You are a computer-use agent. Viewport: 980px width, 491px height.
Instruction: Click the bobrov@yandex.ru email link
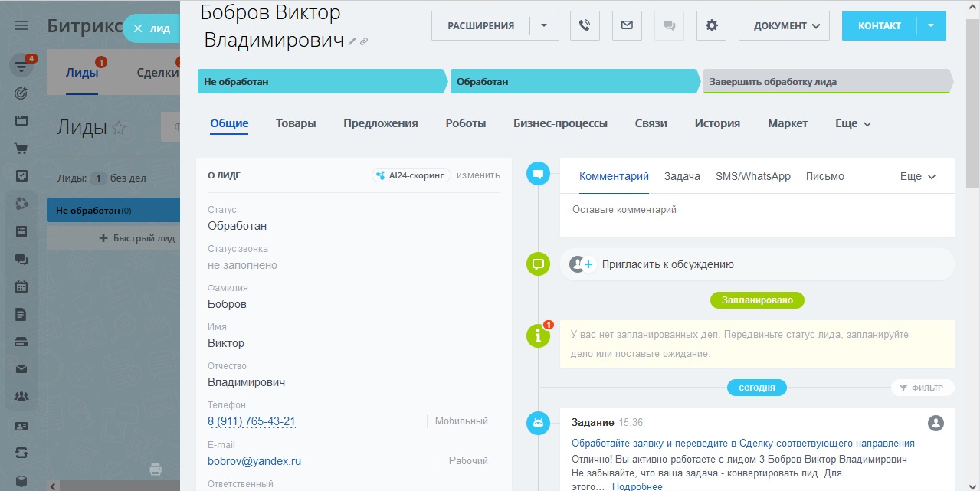click(x=254, y=460)
